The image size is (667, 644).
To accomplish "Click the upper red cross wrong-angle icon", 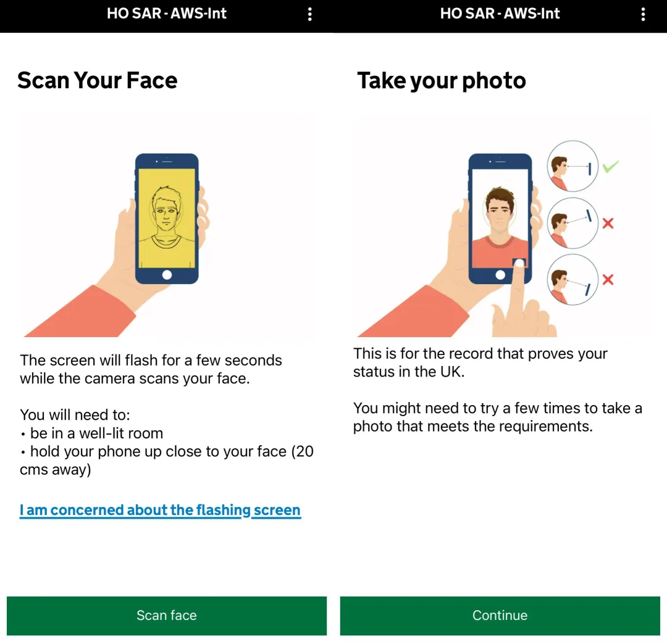I will 608,223.
